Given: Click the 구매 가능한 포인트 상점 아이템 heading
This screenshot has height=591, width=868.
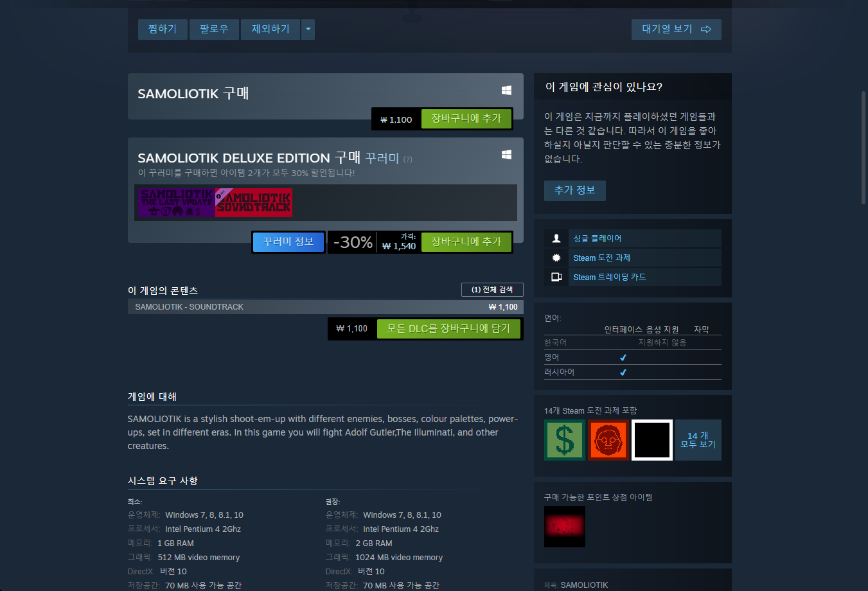Looking at the screenshot, I should 598,497.
